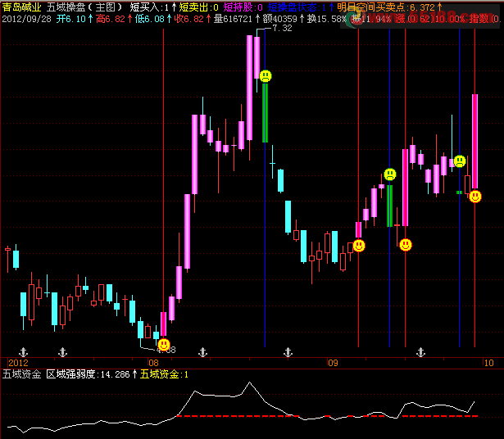The height and width of the screenshot is (439, 504).
Task: Click the smiley face below the tall magenta September candle
Action: [x=406, y=245]
